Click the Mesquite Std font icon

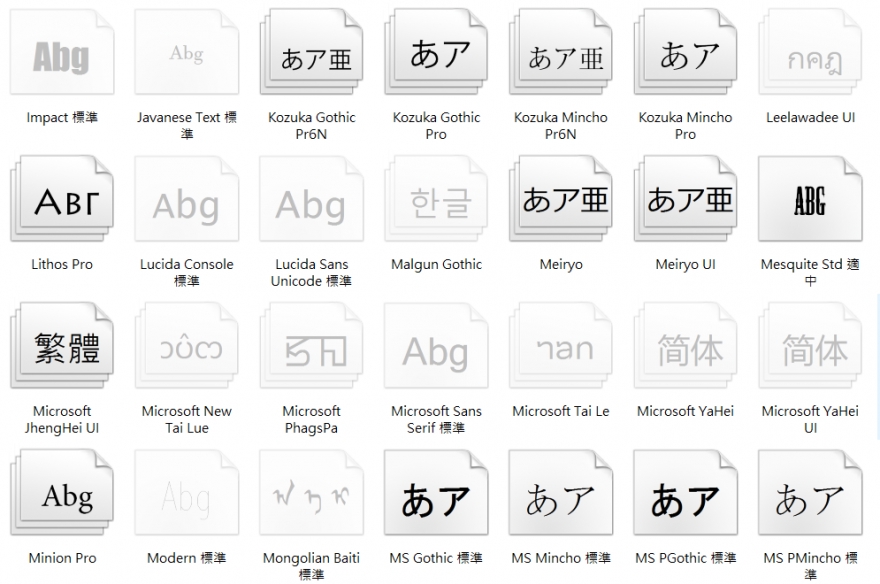[x=810, y=203]
